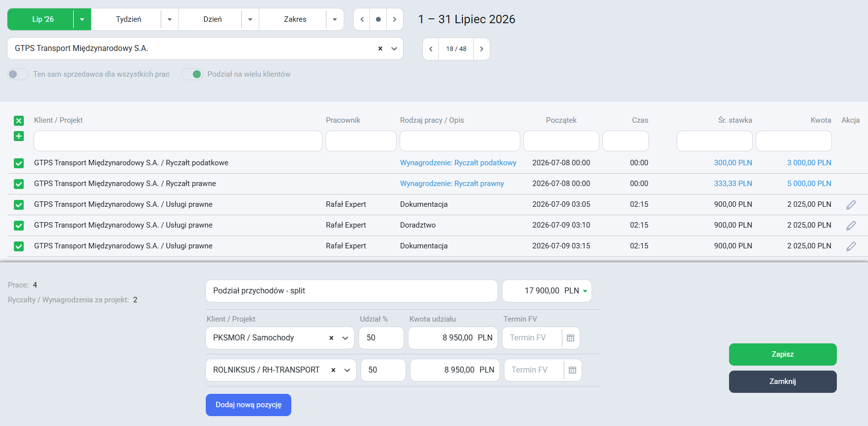Edit PKSMOR Udział % field
The width and height of the screenshot is (868, 426).
381,338
